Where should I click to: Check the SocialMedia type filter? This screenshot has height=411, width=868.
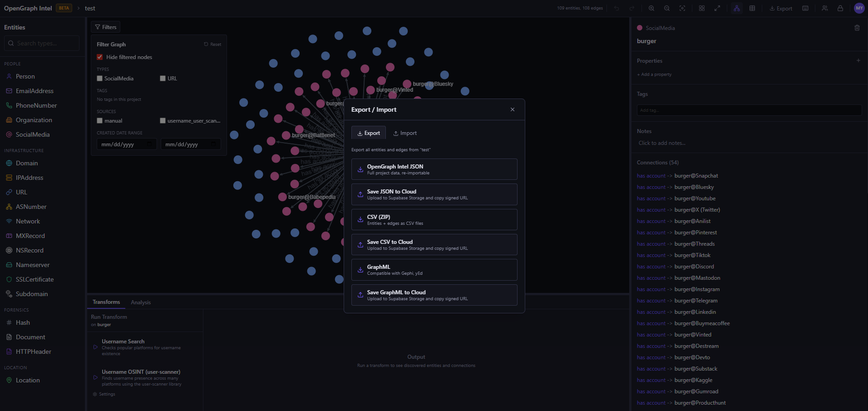(100, 79)
